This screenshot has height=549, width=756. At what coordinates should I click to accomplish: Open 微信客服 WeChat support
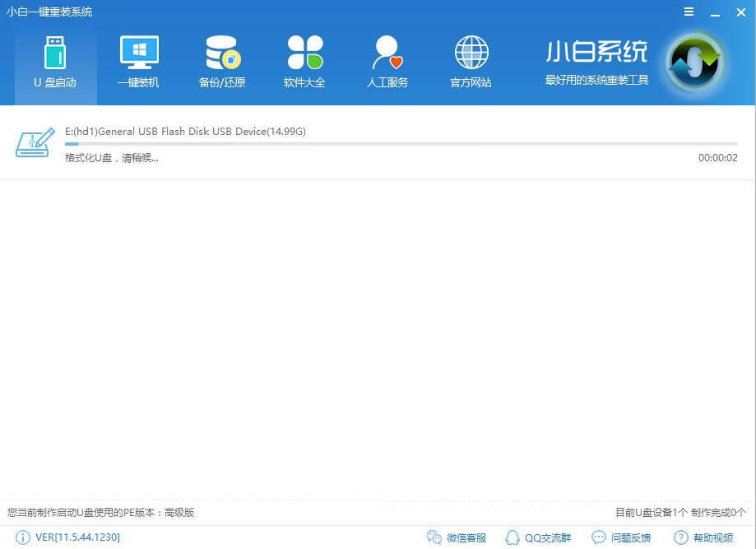457,537
